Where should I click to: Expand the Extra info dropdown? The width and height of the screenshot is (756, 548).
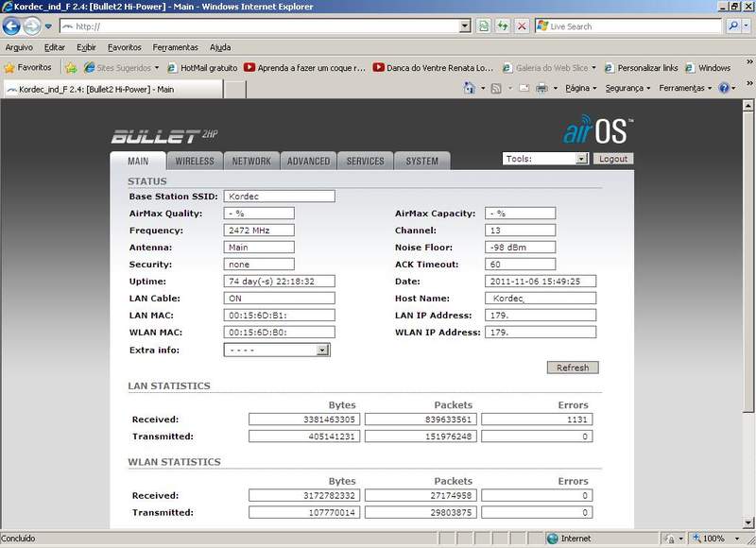(x=277, y=350)
